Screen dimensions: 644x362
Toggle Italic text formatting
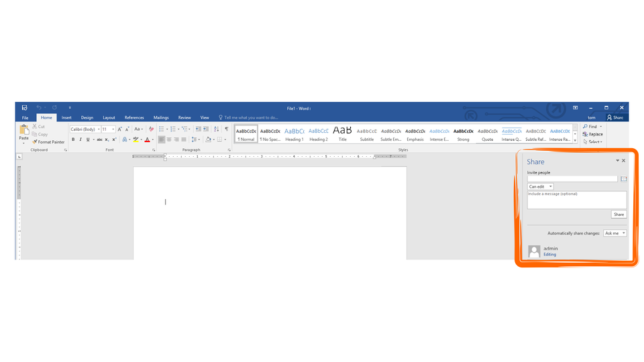(80, 139)
